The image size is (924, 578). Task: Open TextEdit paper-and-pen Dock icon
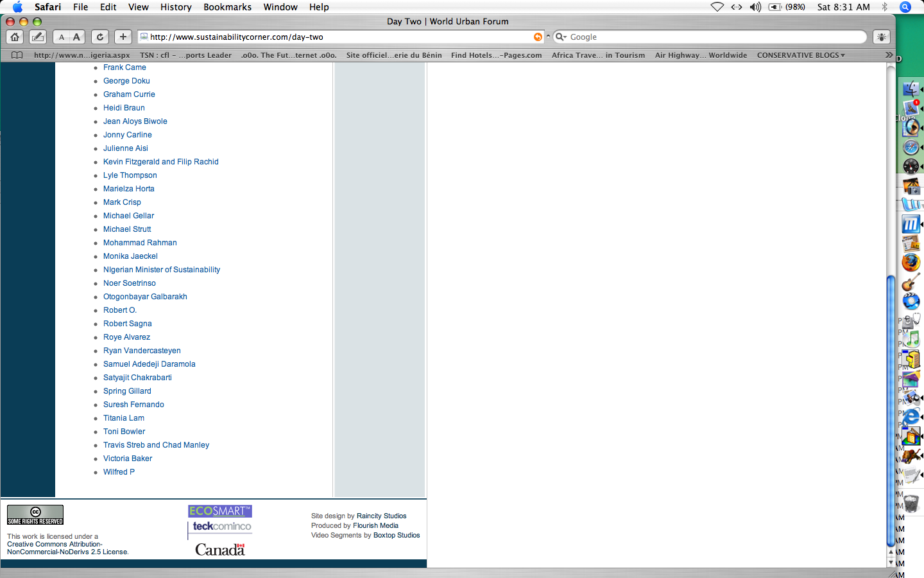pos(911,475)
